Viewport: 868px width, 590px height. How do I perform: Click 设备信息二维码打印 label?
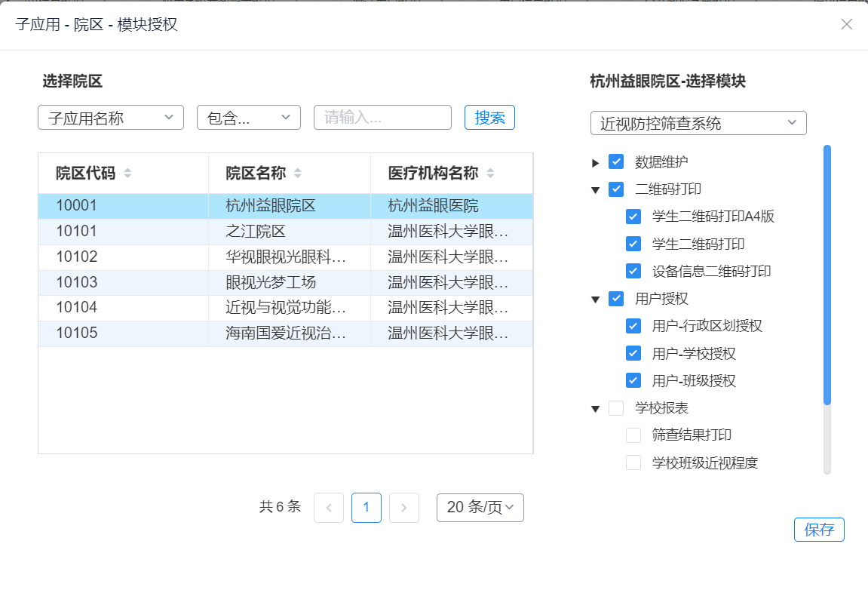711,272
